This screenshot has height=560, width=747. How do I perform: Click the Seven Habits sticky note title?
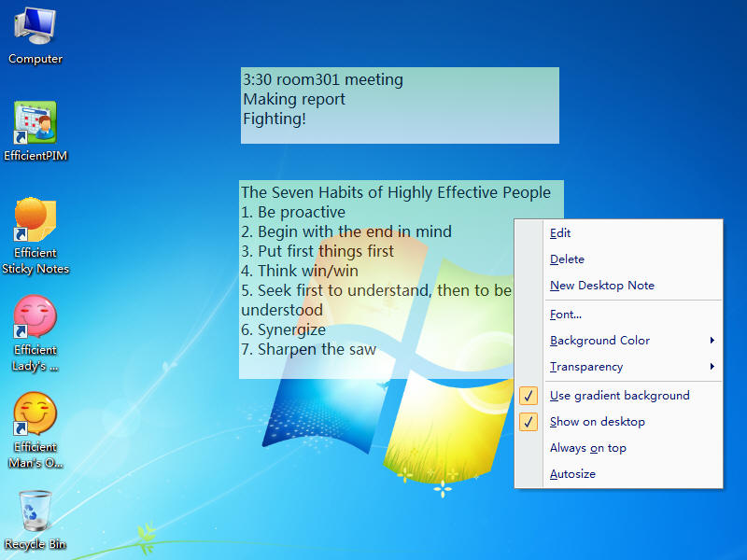(396, 193)
